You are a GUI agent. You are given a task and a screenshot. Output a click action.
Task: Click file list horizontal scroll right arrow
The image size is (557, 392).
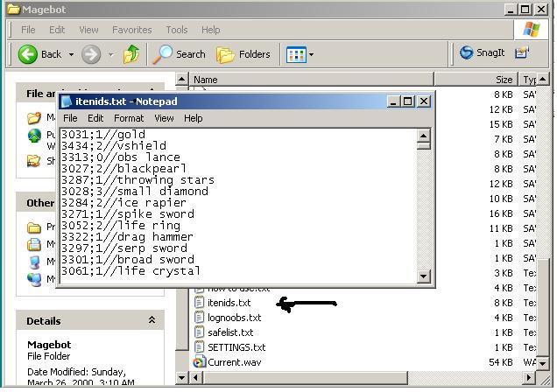point(529,377)
